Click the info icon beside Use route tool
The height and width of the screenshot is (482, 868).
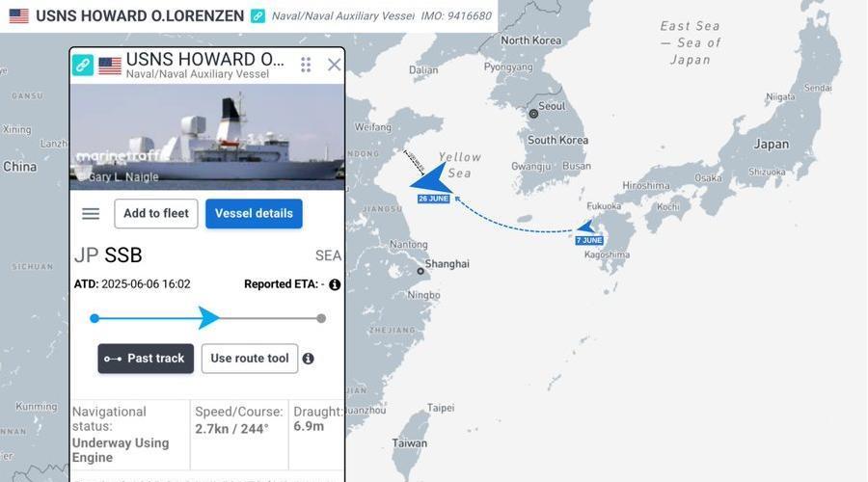pyautogui.click(x=309, y=359)
